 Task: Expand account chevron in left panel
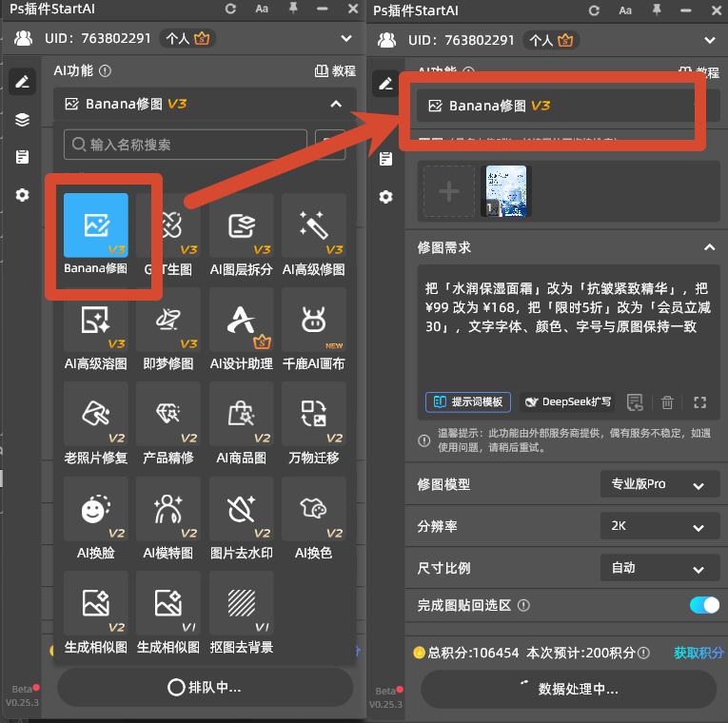tap(346, 38)
